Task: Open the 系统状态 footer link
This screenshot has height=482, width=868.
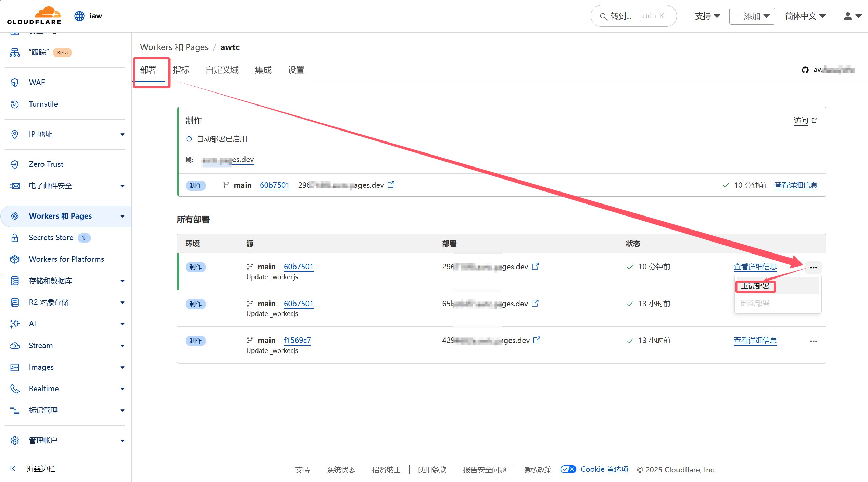Action: tap(341, 470)
